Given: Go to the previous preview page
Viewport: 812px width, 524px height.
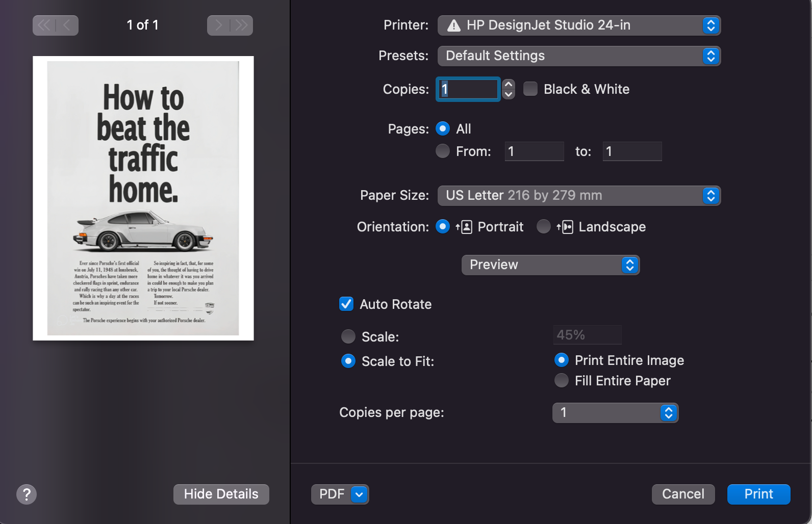Looking at the screenshot, I should (67, 25).
